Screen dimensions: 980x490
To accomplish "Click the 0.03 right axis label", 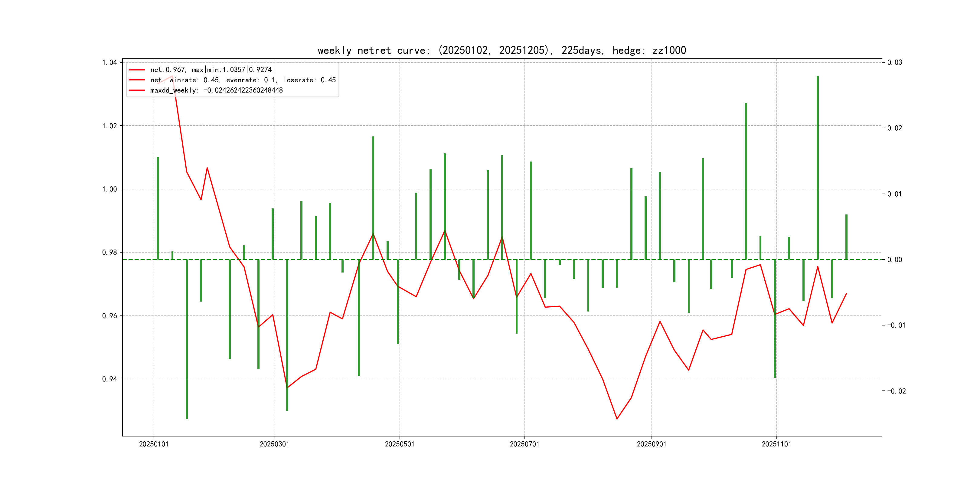I will (894, 62).
